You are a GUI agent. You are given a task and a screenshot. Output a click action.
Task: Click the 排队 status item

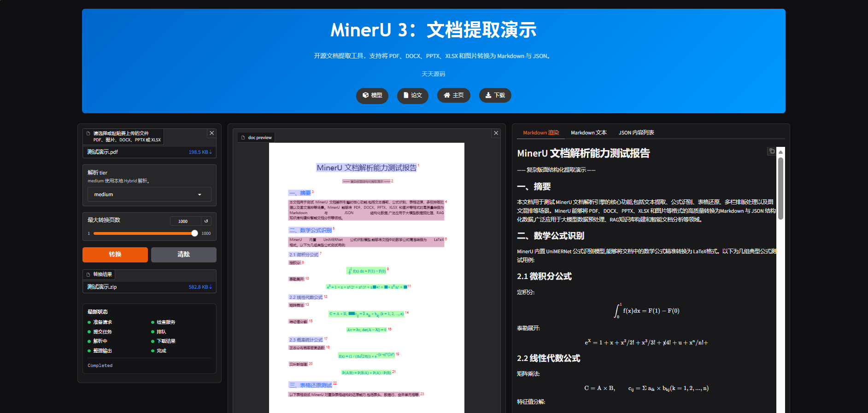click(159, 332)
